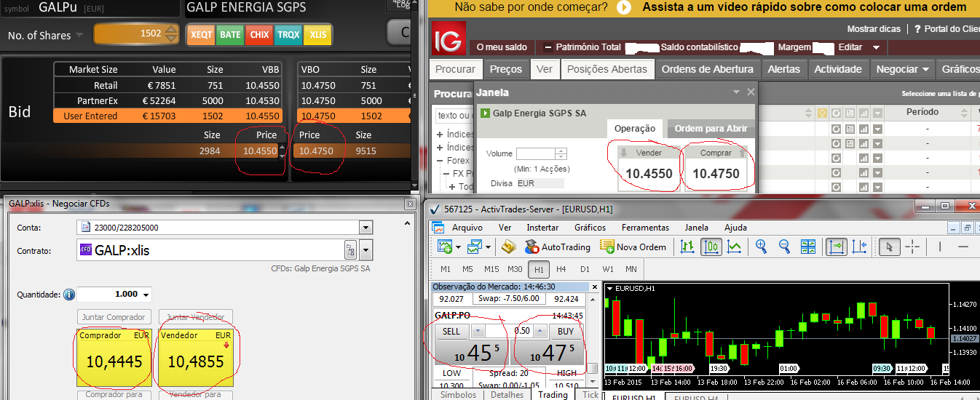The height and width of the screenshot is (400, 980).
Task: Click the yellow Vendedor 10,4855 price box
Action: (196, 357)
